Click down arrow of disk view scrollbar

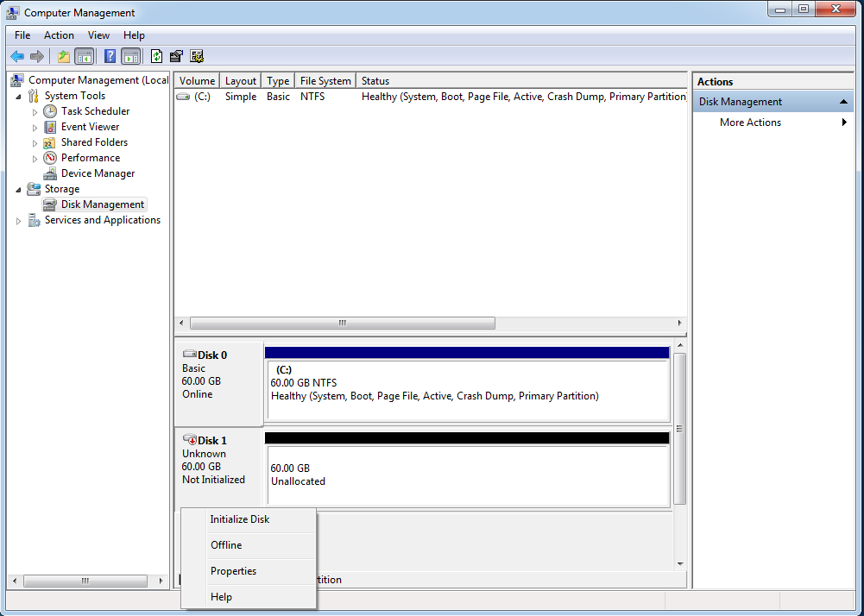point(680,563)
